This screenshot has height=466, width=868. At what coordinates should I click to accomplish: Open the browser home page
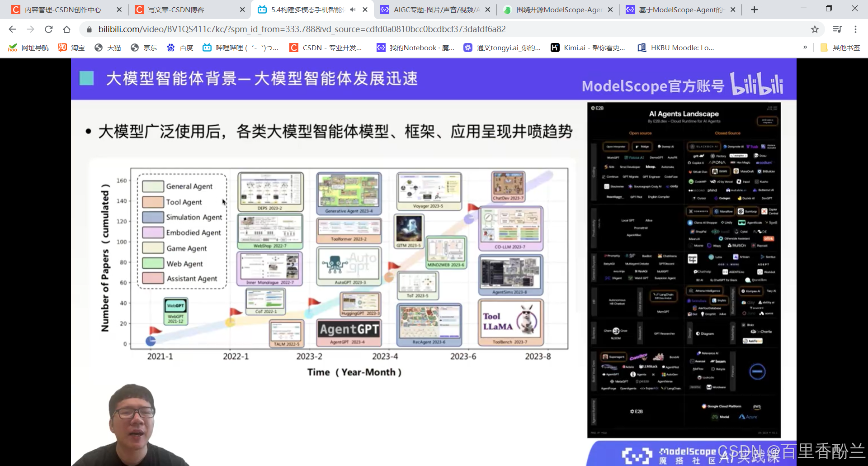click(x=66, y=29)
